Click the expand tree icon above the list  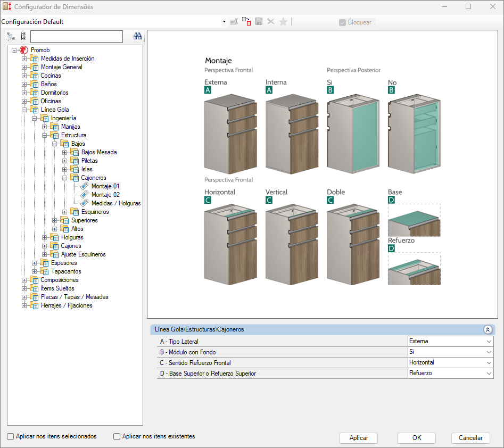pos(11,36)
